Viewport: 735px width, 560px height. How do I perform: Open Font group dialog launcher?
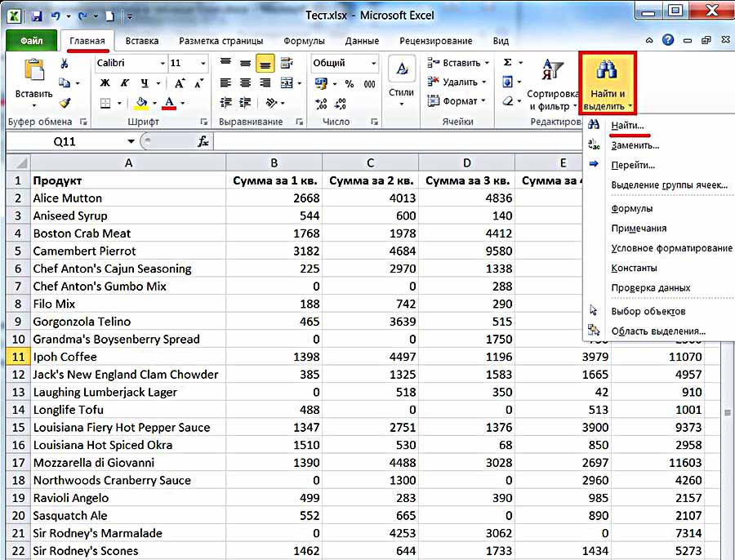point(204,122)
